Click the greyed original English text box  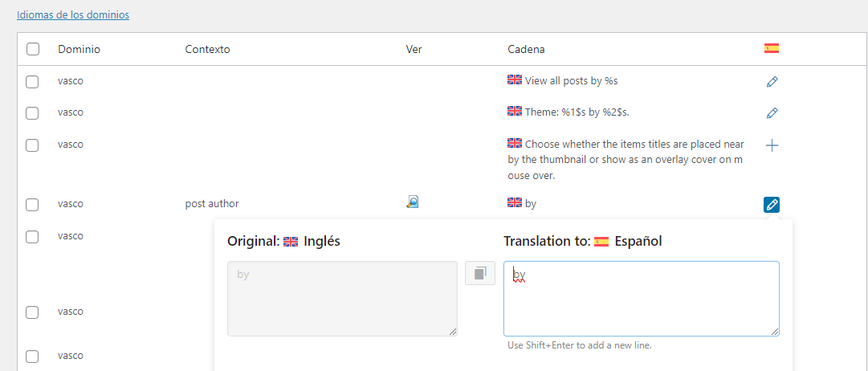tap(342, 298)
